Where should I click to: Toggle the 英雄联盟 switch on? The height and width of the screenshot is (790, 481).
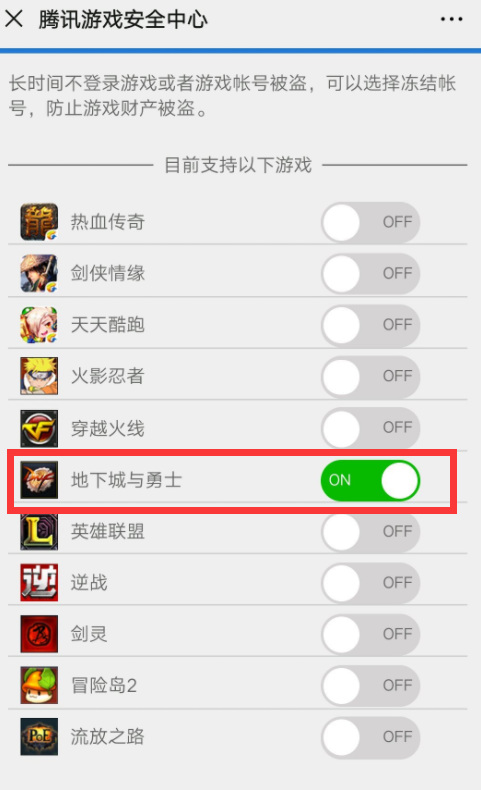[x=370, y=532]
